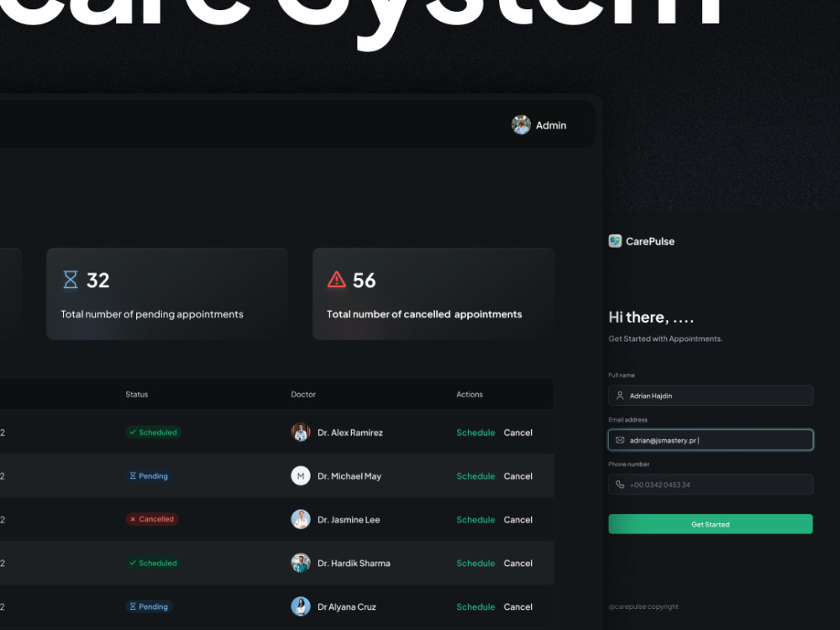Click the CarePulse brand name

pyautogui.click(x=650, y=242)
